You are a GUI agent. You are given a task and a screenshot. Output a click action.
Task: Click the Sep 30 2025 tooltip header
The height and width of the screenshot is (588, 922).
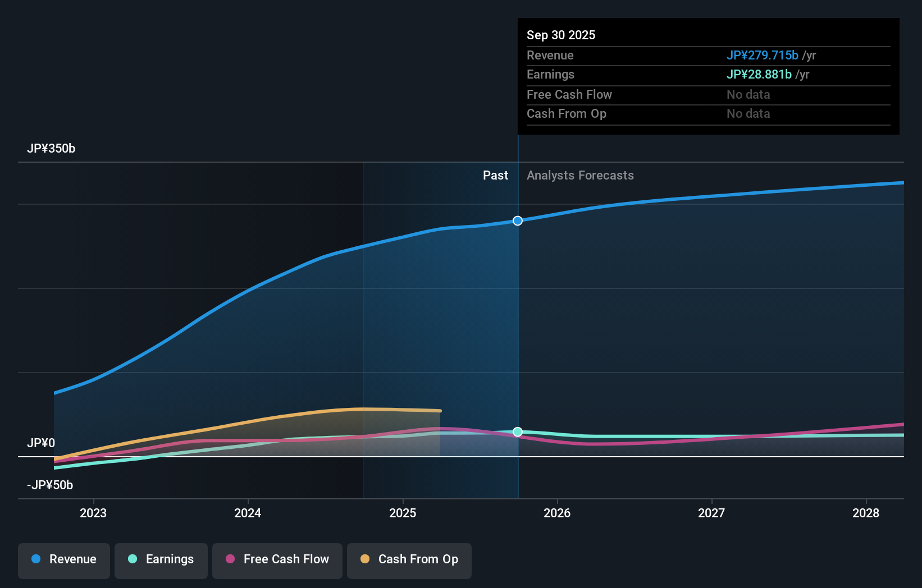[x=560, y=35]
